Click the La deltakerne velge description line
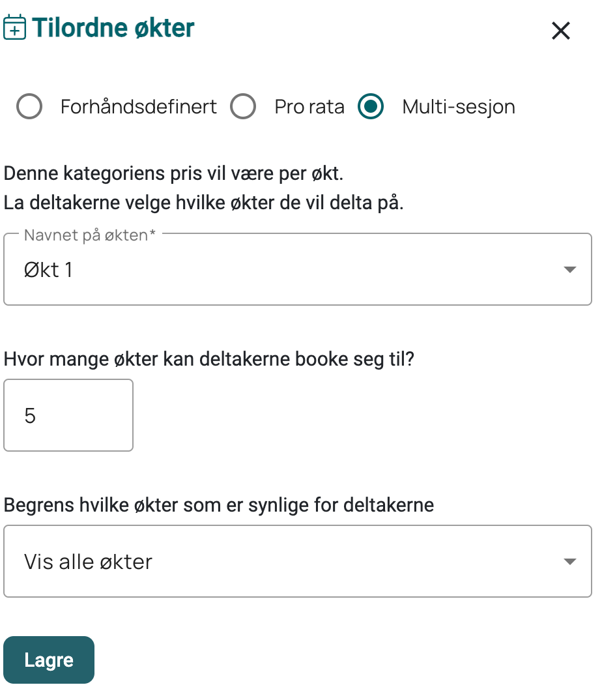This screenshot has width=602, height=700. (x=203, y=203)
